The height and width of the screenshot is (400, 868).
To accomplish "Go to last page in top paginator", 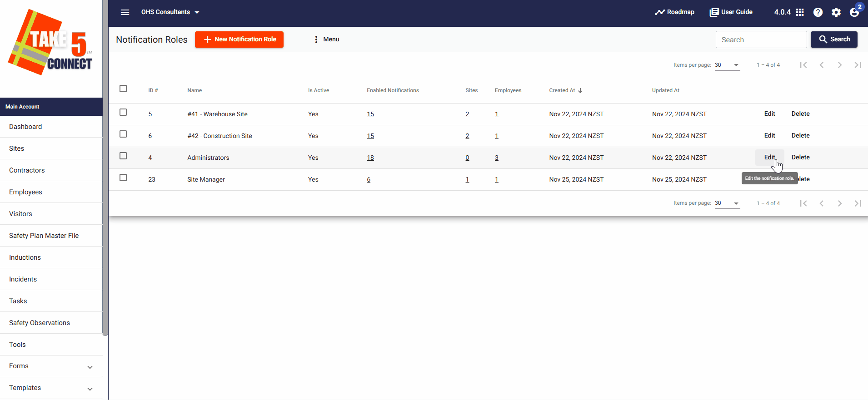I will click(x=858, y=65).
